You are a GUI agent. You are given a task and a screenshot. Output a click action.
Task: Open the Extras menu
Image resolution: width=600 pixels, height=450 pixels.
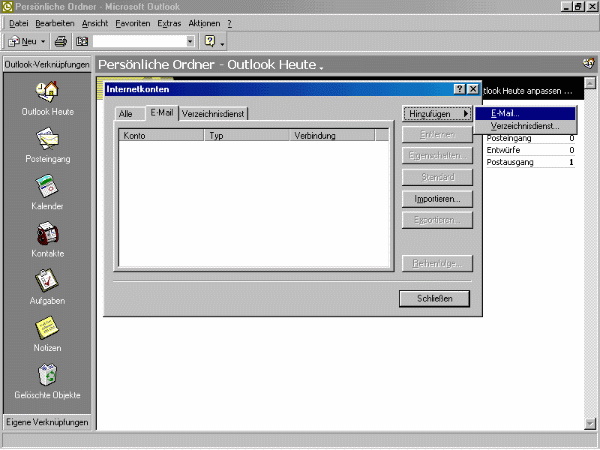point(169,23)
